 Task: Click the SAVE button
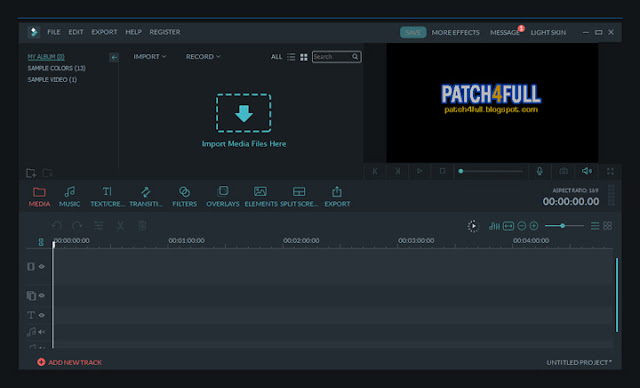[x=413, y=32]
